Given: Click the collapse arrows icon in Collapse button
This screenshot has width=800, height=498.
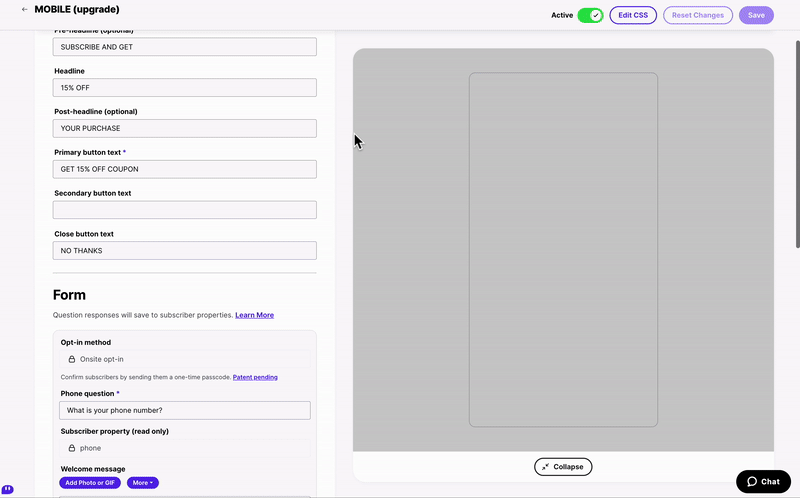Looking at the screenshot, I should point(545,467).
